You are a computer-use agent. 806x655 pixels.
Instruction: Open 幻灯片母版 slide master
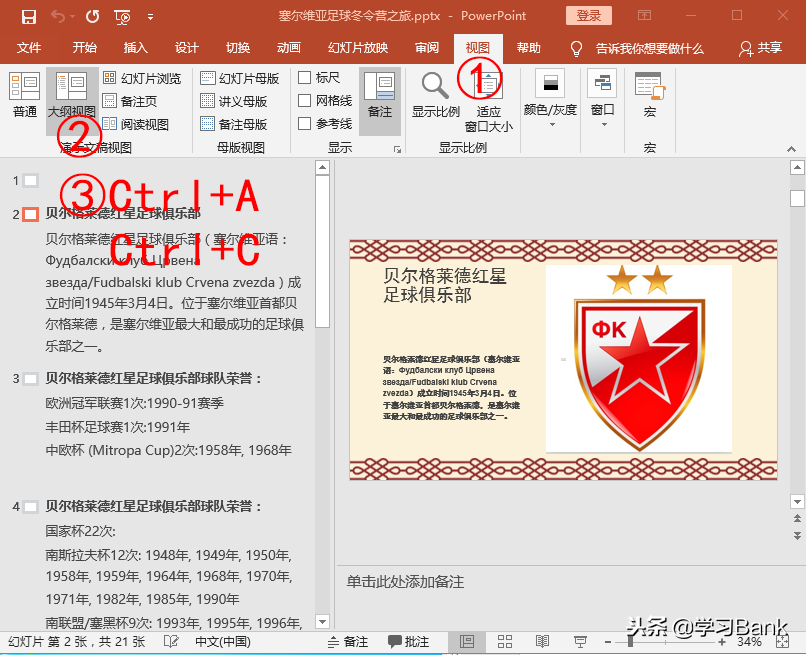(x=240, y=78)
